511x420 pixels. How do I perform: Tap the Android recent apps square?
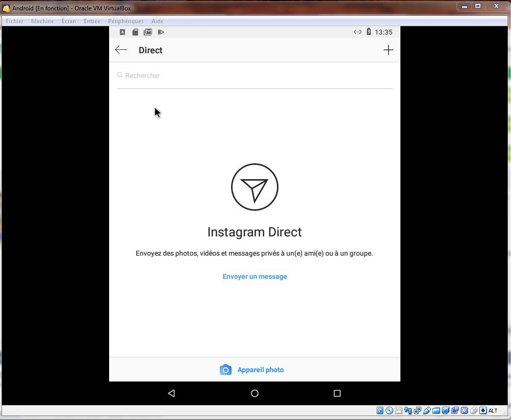coord(337,393)
